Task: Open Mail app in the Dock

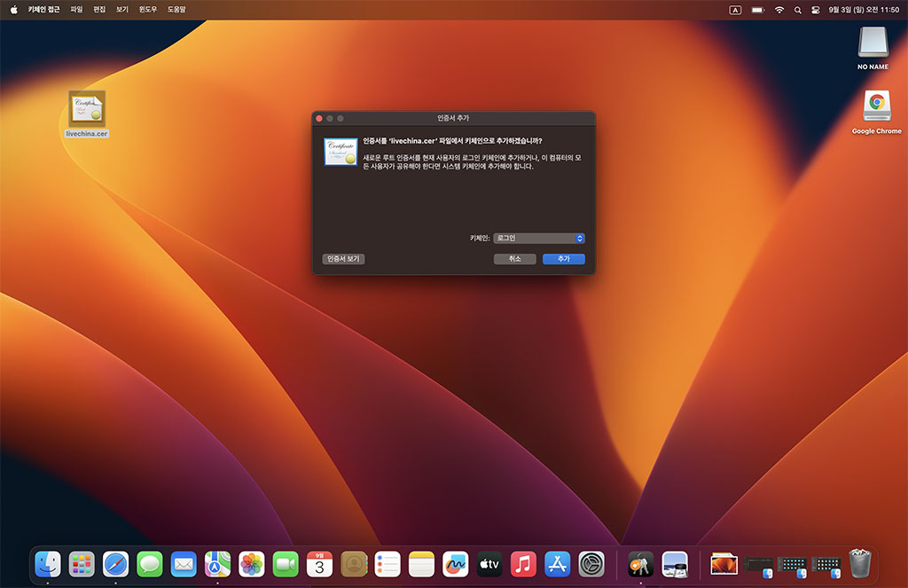Action: coord(184,564)
